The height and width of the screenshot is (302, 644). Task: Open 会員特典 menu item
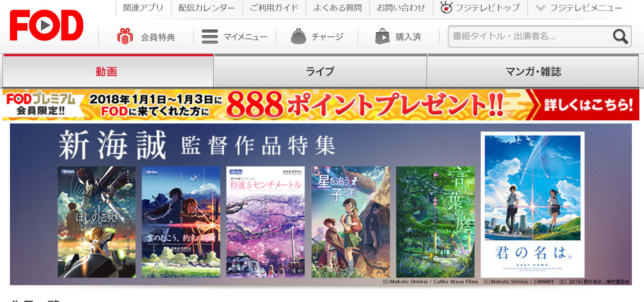coord(158,37)
